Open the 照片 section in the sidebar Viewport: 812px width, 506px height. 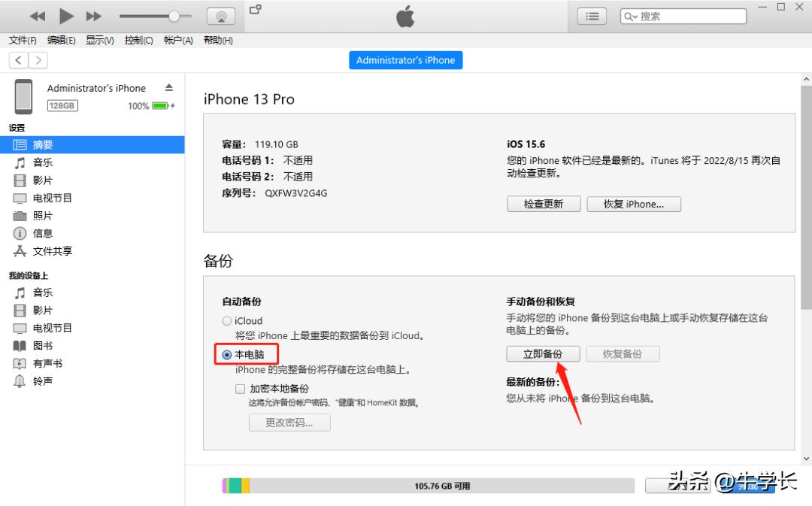(x=42, y=216)
